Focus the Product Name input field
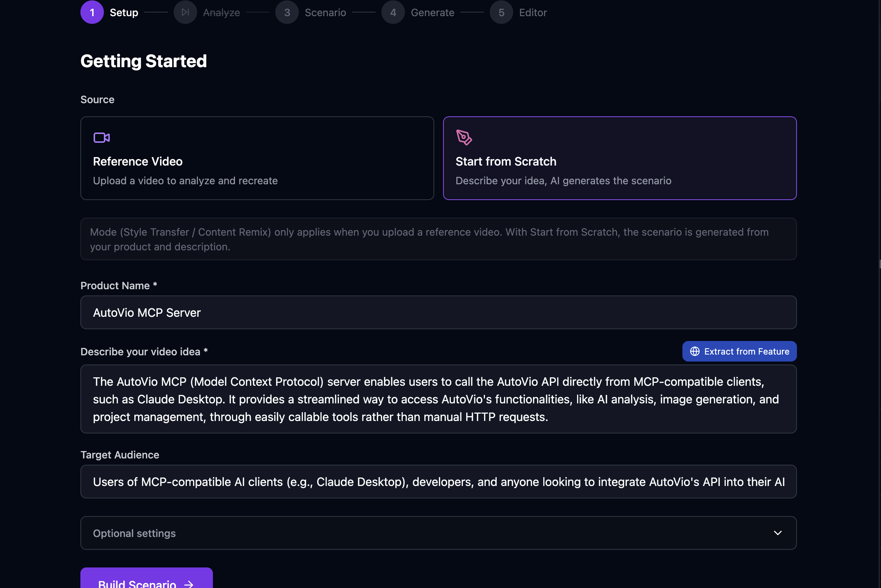The image size is (881, 588). (438, 312)
